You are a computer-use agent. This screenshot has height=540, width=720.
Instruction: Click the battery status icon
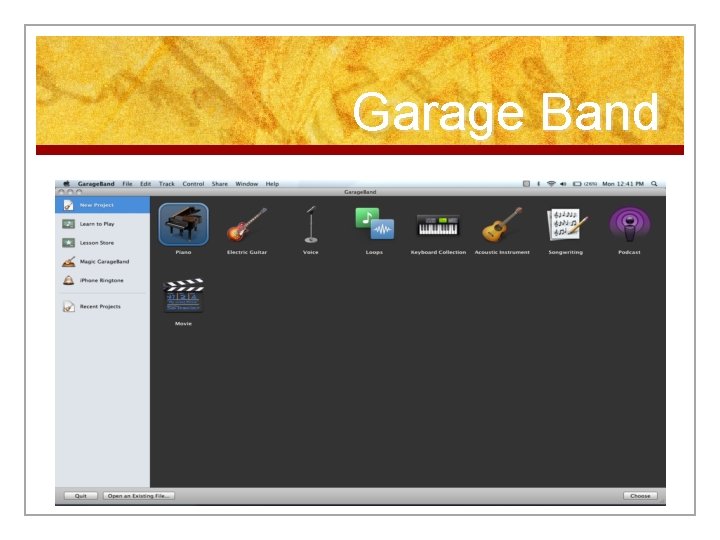point(577,184)
